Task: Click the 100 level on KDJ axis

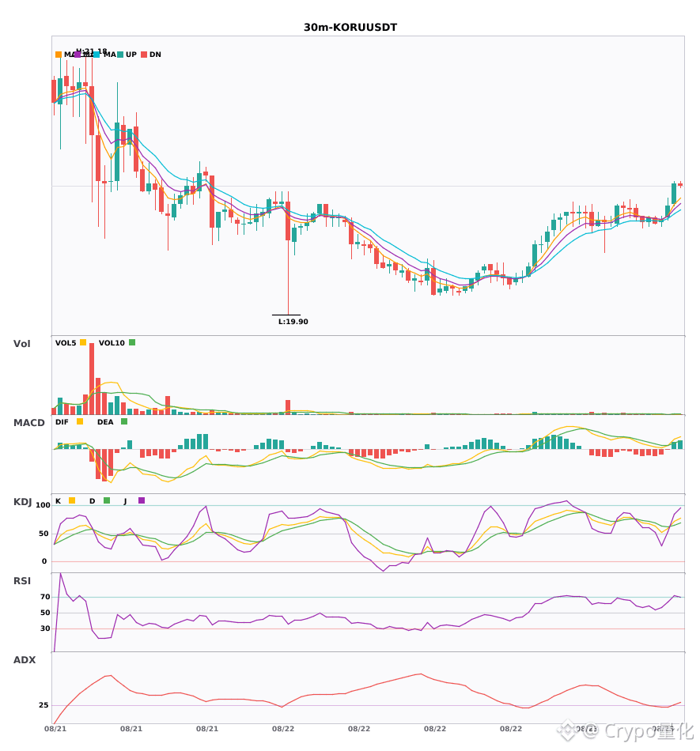Action: [44, 505]
